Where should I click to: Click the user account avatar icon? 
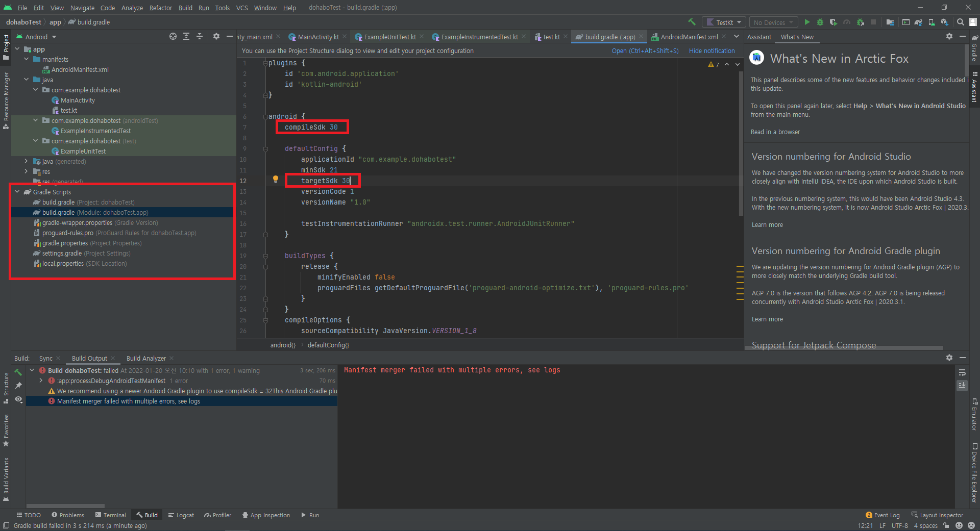[973, 22]
